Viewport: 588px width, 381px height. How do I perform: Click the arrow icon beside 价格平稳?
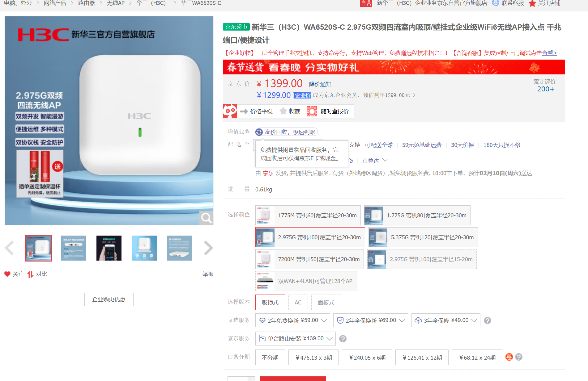click(244, 111)
